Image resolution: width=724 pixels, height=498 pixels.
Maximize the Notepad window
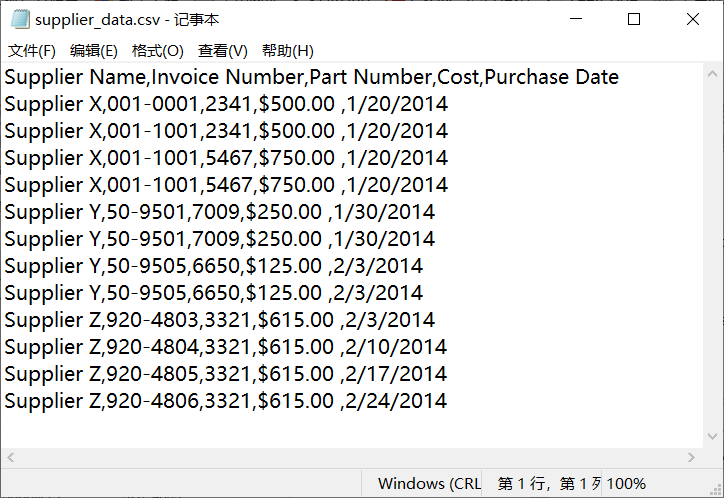(x=634, y=19)
